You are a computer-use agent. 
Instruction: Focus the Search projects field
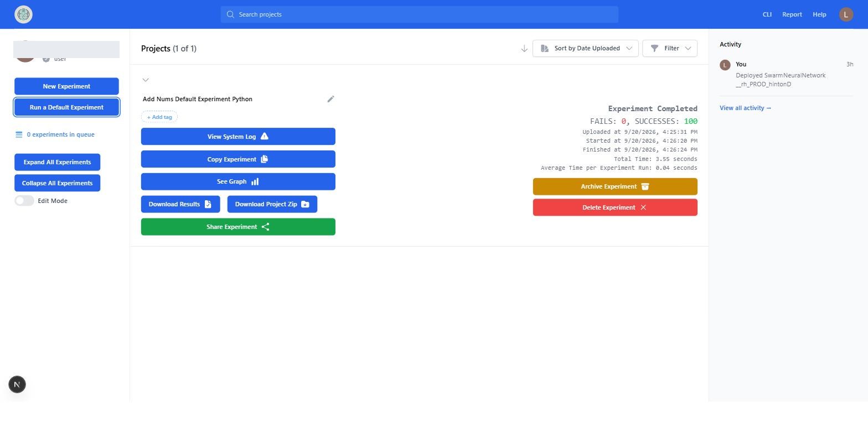(x=419, y=14)
